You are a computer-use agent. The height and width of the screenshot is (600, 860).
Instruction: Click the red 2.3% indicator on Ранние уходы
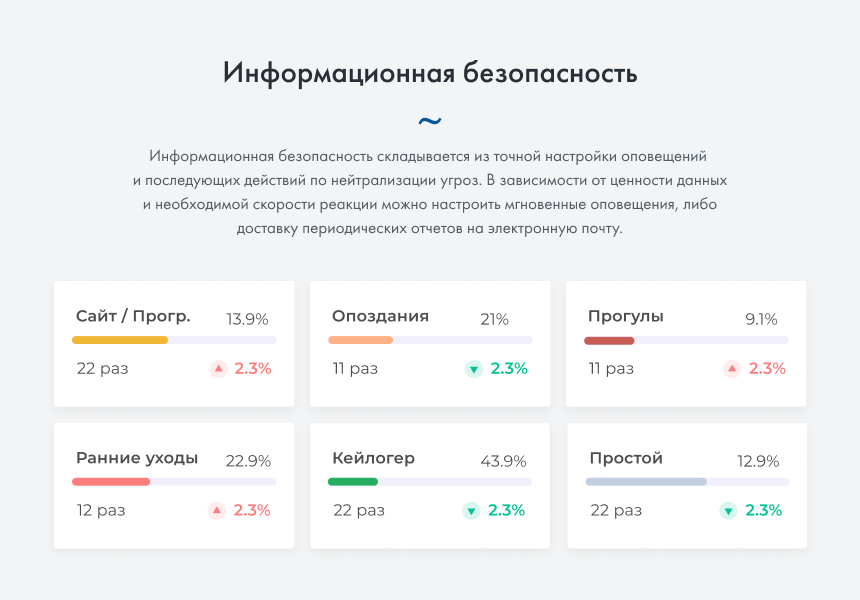point(253,510)
